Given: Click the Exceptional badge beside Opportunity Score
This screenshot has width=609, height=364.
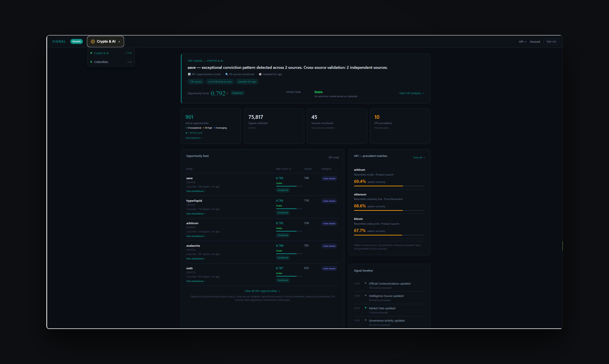Looking at the screenshot, I should coord(237,93).
